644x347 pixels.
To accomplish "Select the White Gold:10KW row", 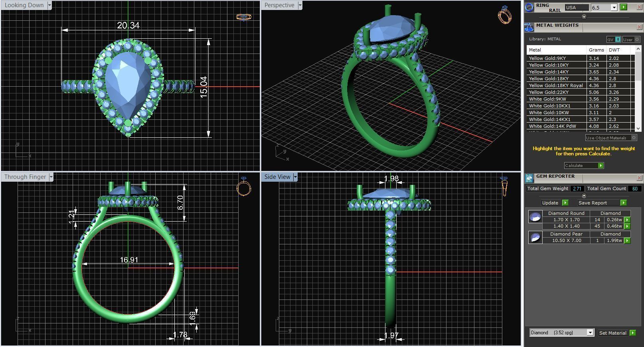I will tap(581, 113).
